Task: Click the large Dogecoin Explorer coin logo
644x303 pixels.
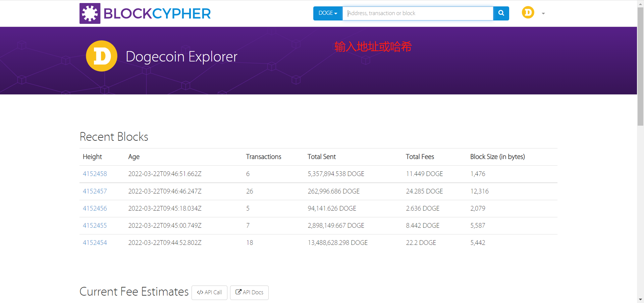Action: click(x=102, y=56)
